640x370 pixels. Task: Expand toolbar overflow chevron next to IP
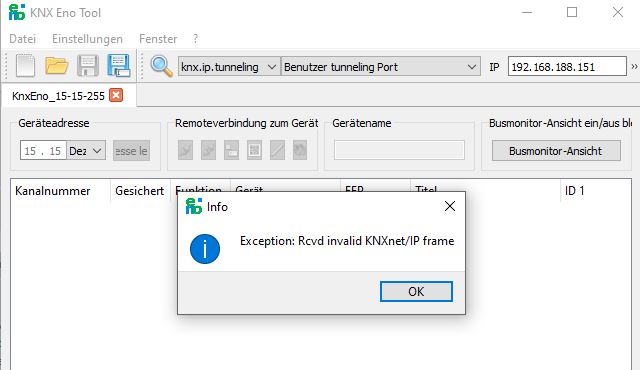click(x=634, y=66)
